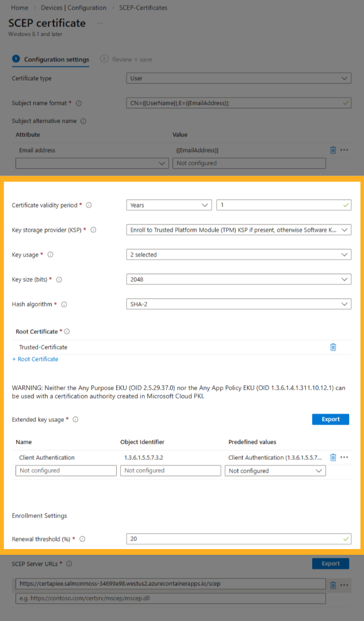Export the SCEP Server URLs
The image size is (364, 621).
(330, 563)
